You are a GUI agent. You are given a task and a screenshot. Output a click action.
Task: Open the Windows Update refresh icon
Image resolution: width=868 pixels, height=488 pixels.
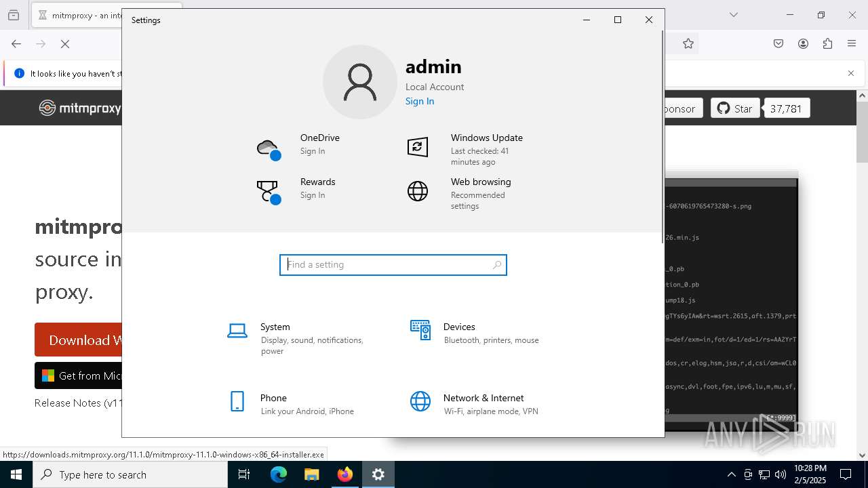click(418, 147)
